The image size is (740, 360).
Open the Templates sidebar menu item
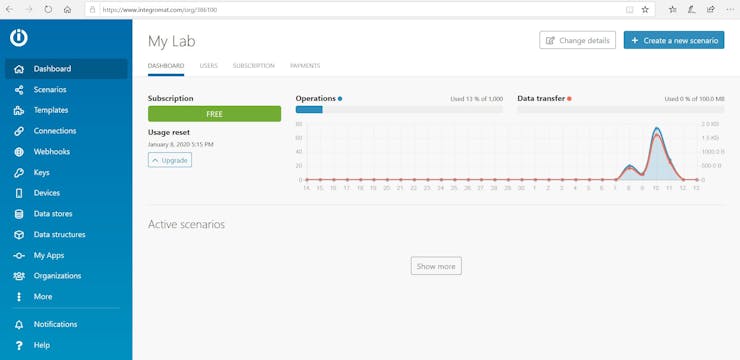pos(66,110)
